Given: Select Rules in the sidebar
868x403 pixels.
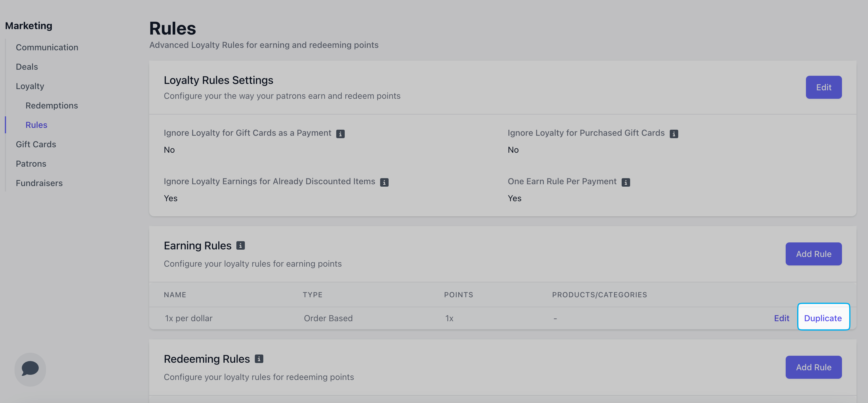Looking at the screenshot, I should tap(36, 125).
